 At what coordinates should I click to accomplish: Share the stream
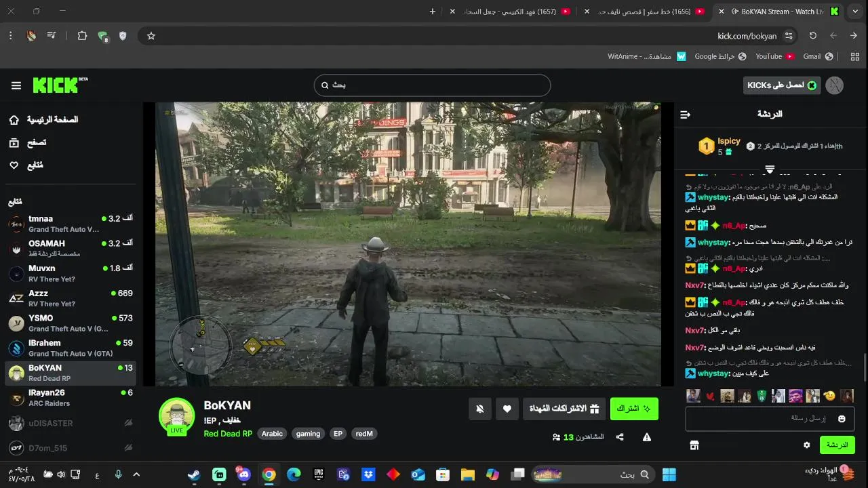pos(620,437)
